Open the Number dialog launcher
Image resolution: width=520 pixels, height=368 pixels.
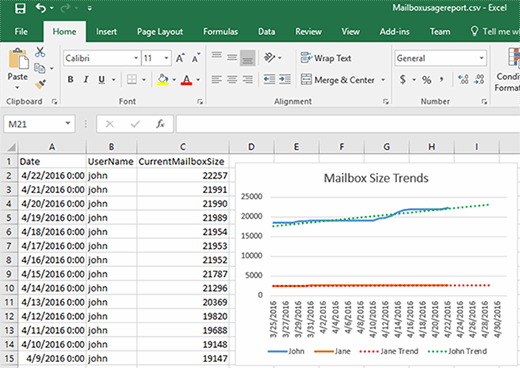[x=484, y=102]
